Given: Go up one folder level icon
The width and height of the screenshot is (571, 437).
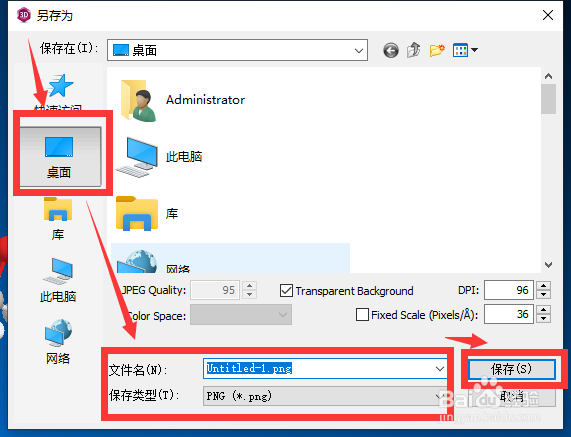Looking at the screenshot, I should [414, 50].
